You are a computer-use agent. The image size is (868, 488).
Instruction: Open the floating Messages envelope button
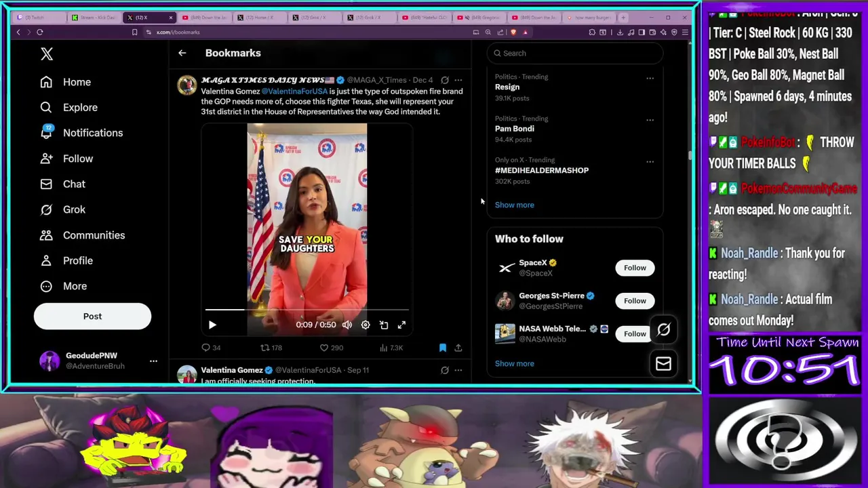point(663,364)
